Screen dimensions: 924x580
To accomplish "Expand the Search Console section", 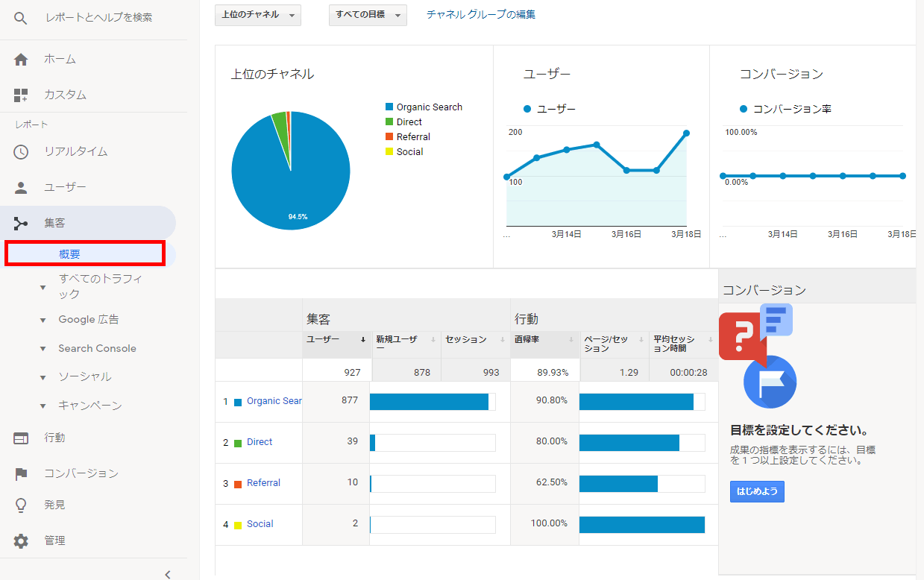I will click(43, 349).
